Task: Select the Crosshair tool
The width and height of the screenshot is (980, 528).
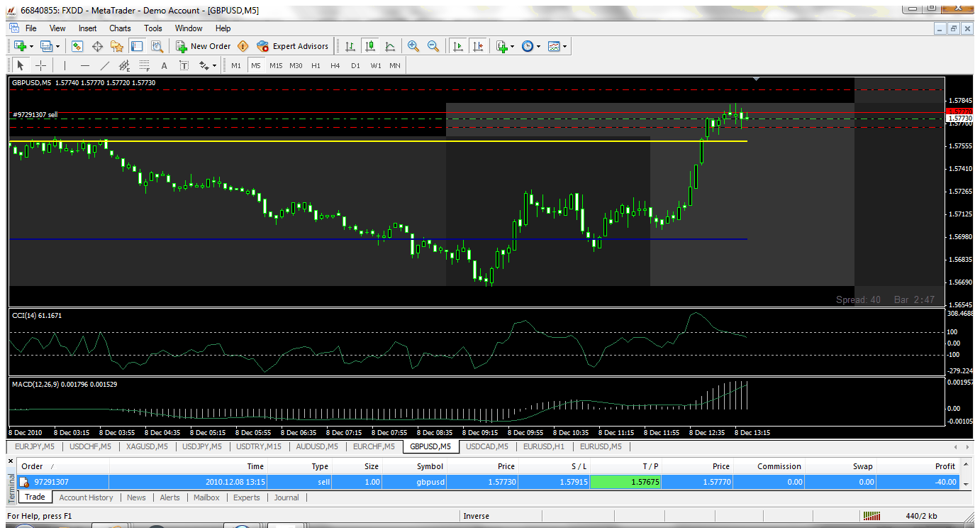Action: 41,65
